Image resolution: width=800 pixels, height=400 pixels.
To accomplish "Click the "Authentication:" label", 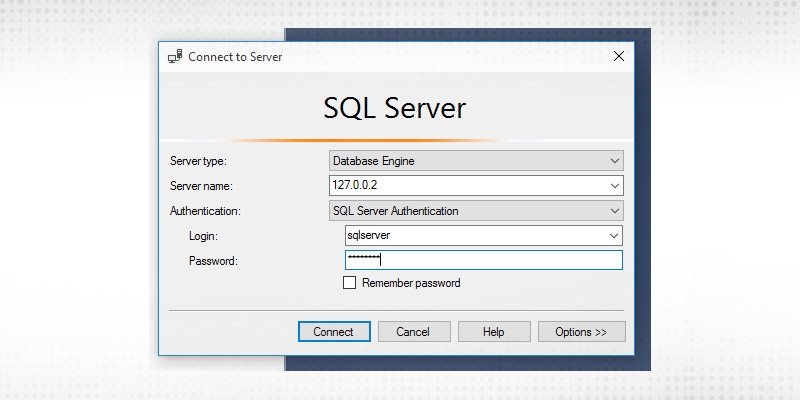I will point(205,211).
